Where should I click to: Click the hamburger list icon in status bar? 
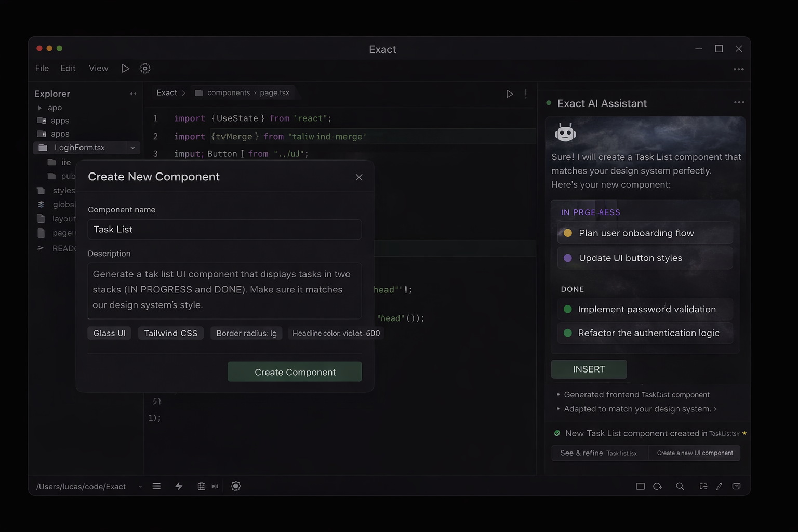click(x=156, y=486)
